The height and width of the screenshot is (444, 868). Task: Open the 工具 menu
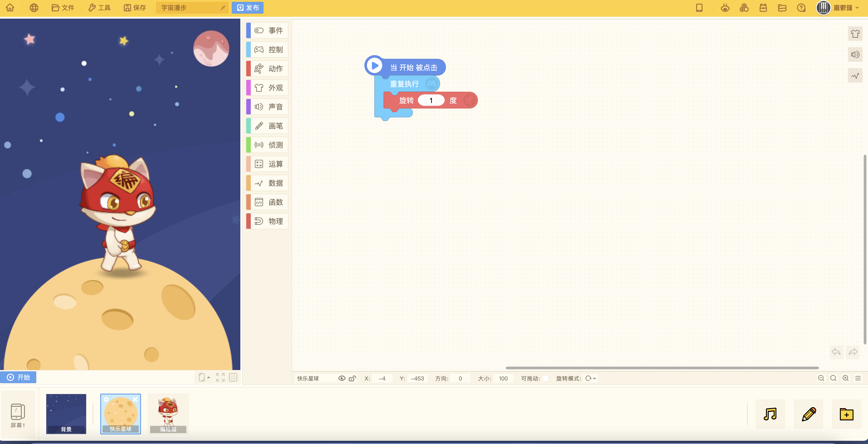pyautogui.click(x=99, y=7)
